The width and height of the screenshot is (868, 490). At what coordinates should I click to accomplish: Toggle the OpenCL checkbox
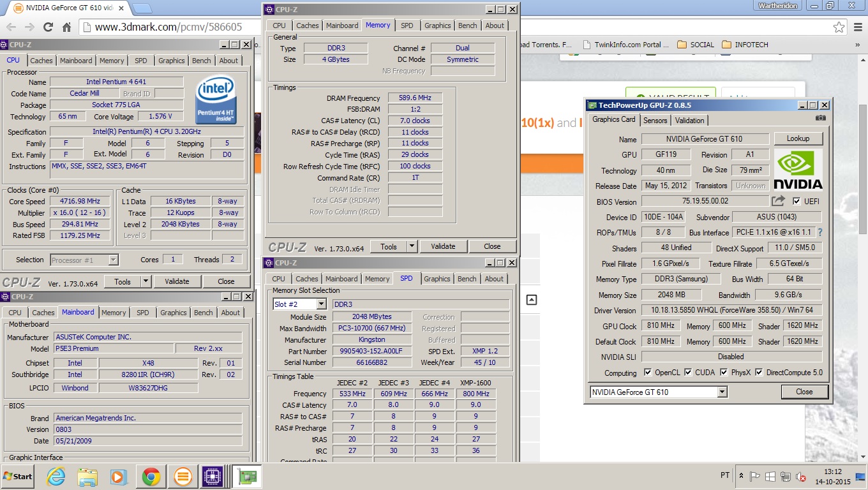648,373
